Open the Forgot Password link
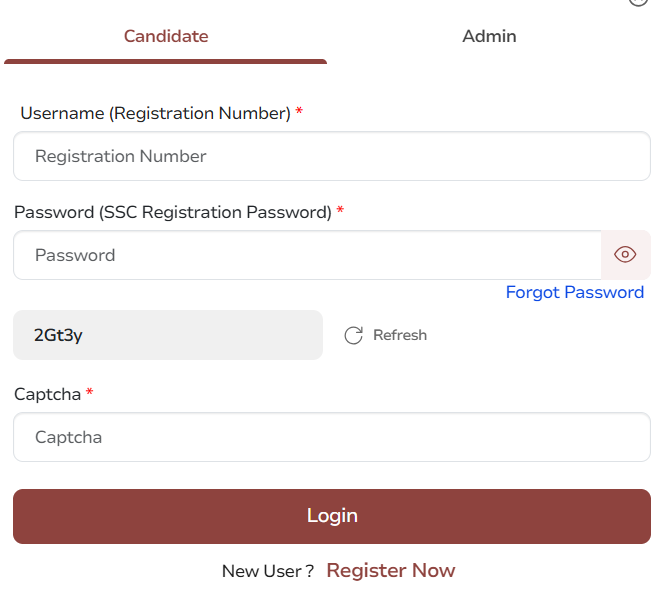 [575, 292]
